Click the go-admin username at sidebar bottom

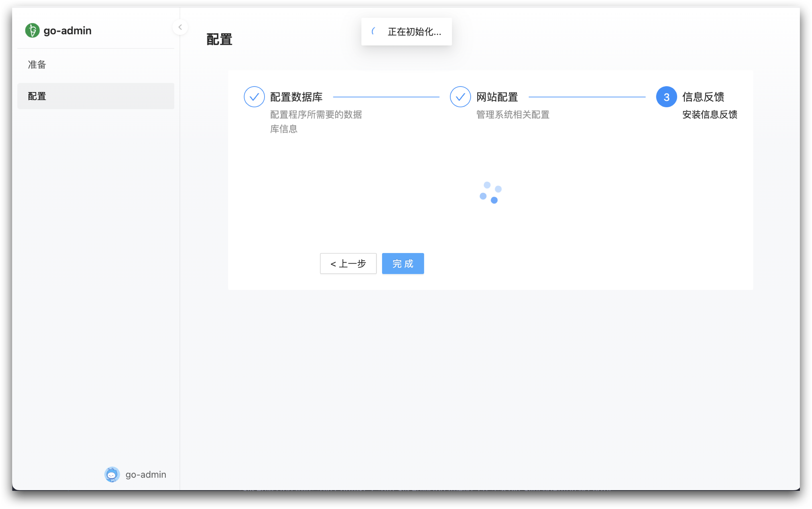(146, 475)
